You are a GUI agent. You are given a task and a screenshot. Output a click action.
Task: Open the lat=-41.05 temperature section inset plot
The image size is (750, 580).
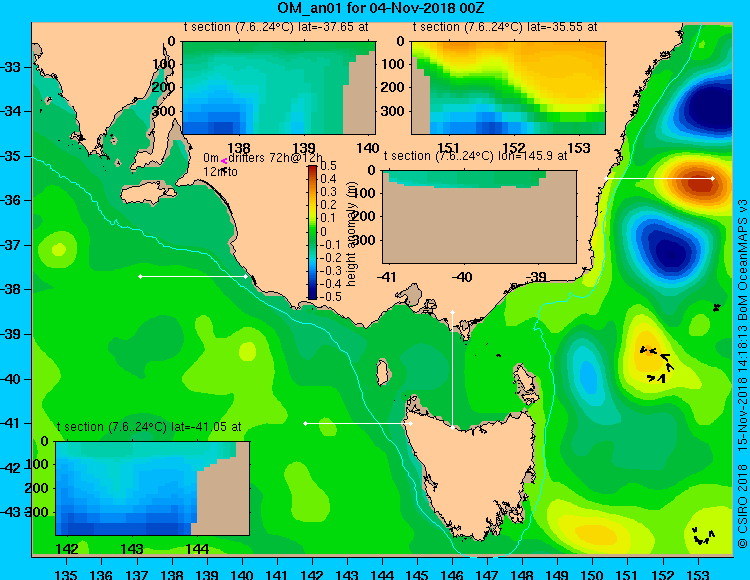click(x=153, y=488)
